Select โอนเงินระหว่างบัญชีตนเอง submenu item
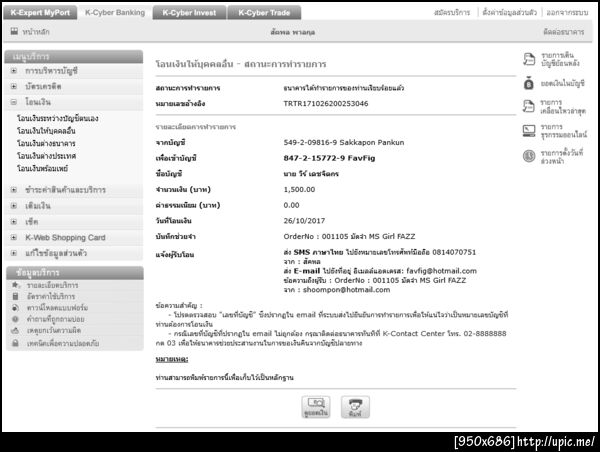Screen dimensions: 600x452 (57, 118)
